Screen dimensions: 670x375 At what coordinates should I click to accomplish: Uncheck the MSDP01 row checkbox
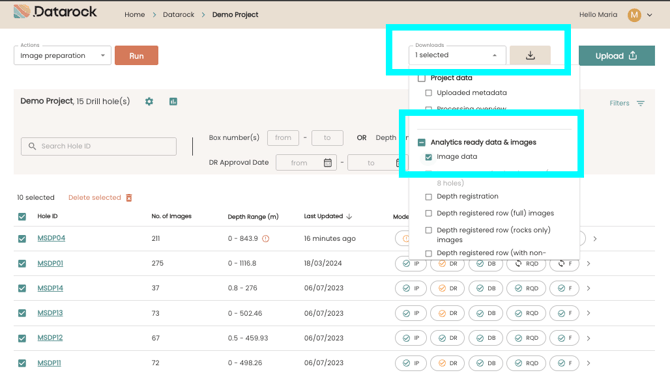point(22,264)
